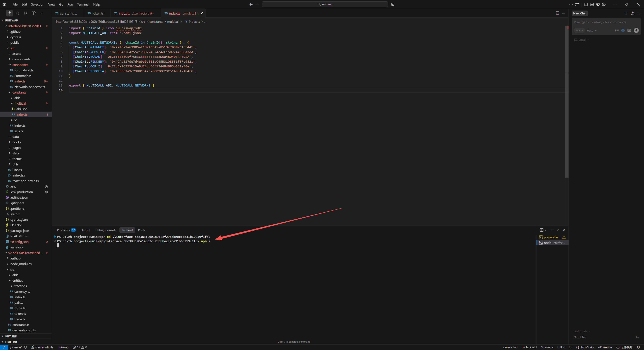
Task: Open settings gear icon in the title bar
Action: pos(604,4)
